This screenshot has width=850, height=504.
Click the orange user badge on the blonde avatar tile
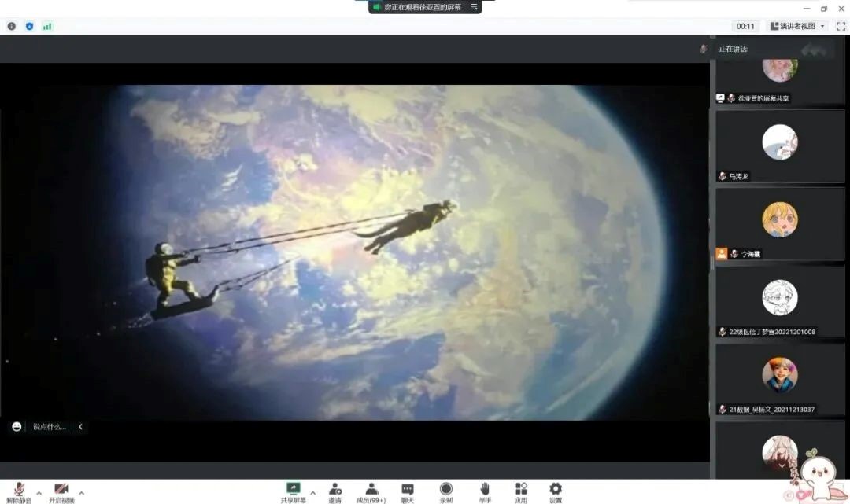coord(722,254)
